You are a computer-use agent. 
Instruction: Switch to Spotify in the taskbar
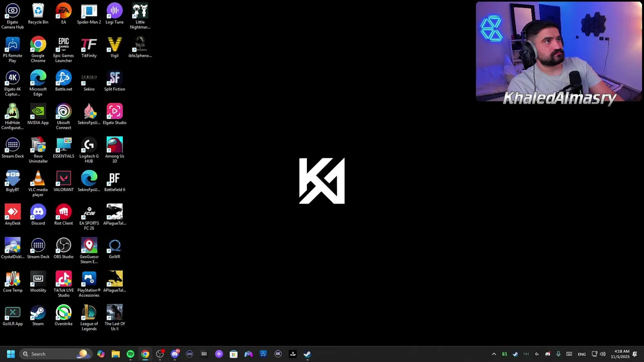130,354
